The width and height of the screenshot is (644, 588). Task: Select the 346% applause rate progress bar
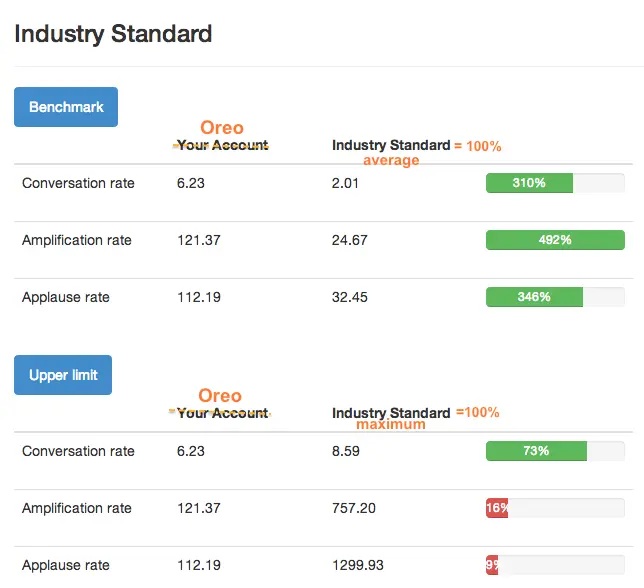tap(534, 297)
